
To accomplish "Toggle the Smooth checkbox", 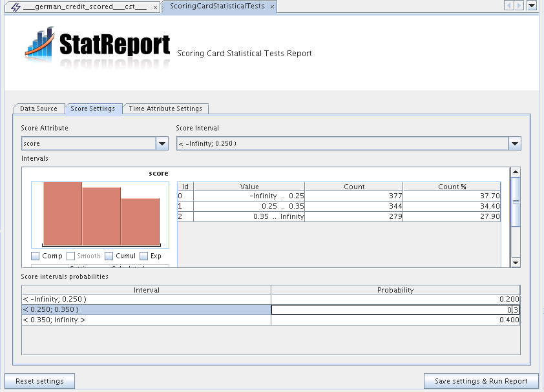I will 70,256.
